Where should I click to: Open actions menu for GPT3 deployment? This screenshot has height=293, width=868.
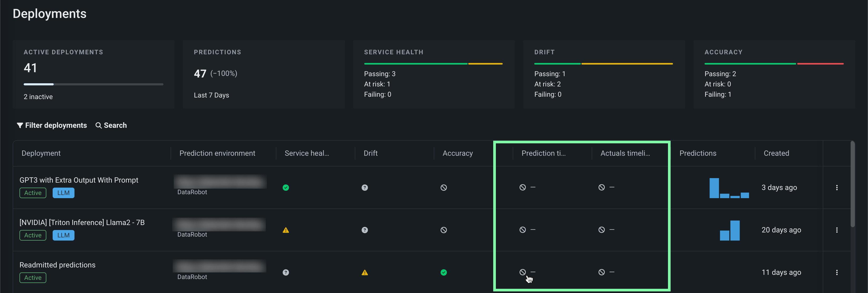pos(837,187)
